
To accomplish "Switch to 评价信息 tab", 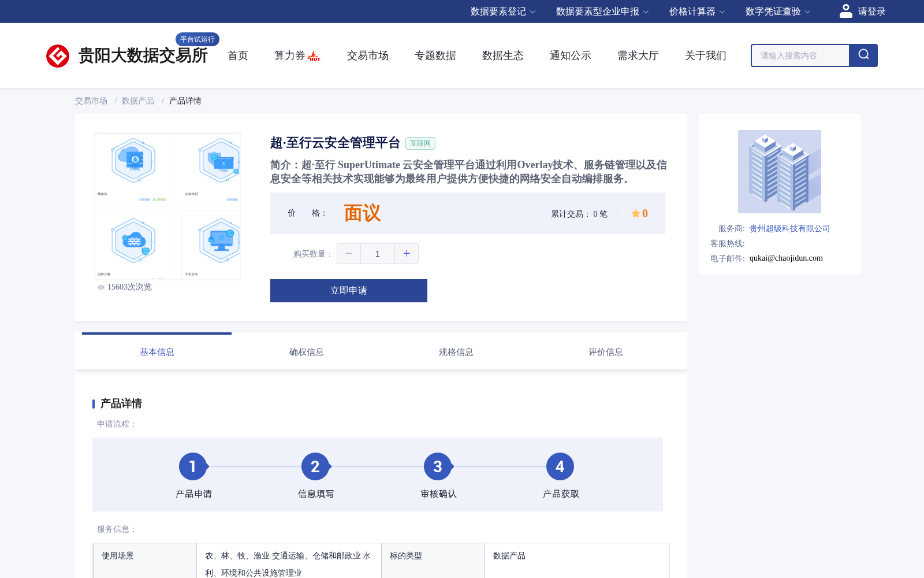I will pyautogui.click(x=606, y=352).
